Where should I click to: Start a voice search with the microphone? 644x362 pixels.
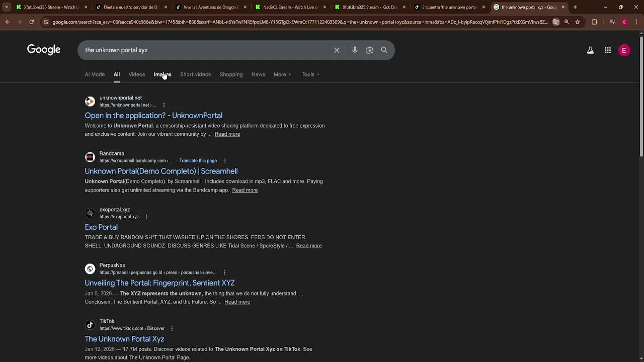coord(355,50)
